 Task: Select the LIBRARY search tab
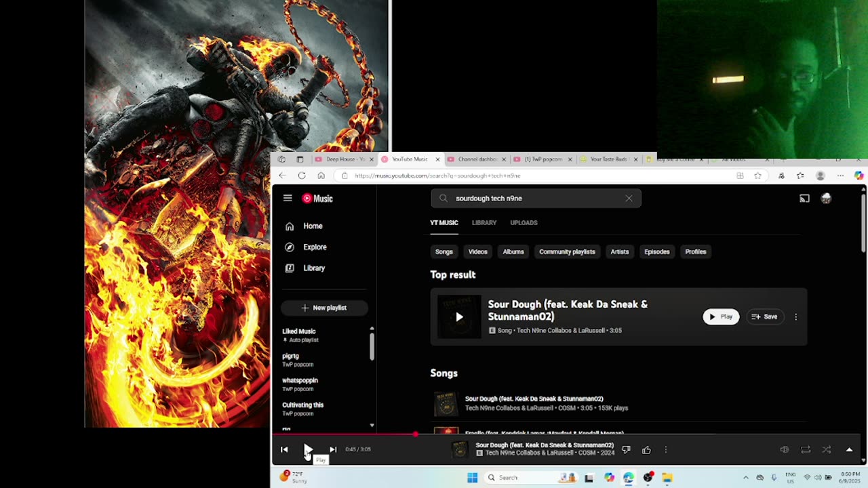coord(484,223)
